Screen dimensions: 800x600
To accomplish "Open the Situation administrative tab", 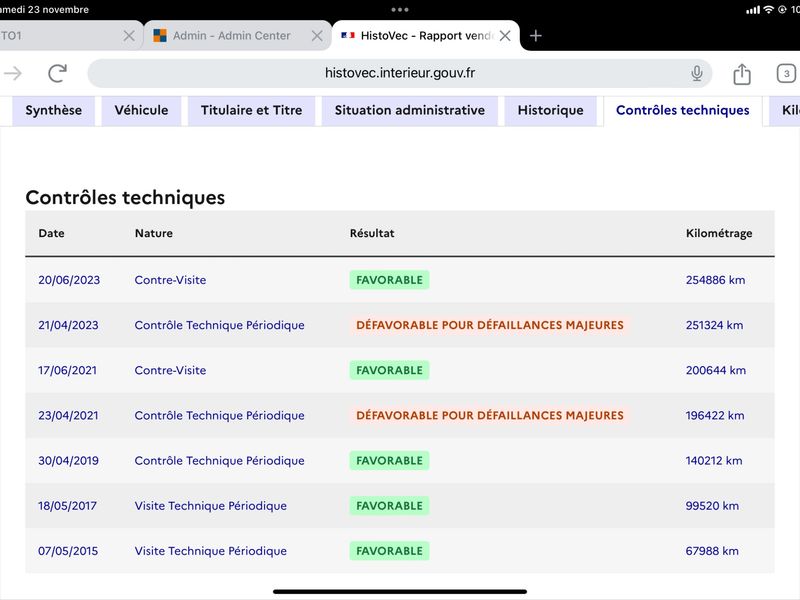I will (x=410, y=110).
